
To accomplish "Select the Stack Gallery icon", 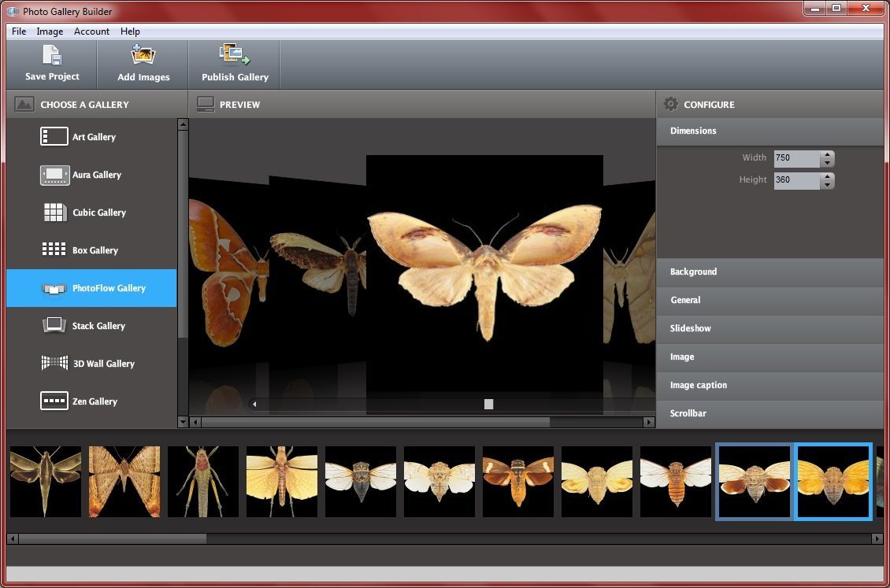I will [54, 325].
